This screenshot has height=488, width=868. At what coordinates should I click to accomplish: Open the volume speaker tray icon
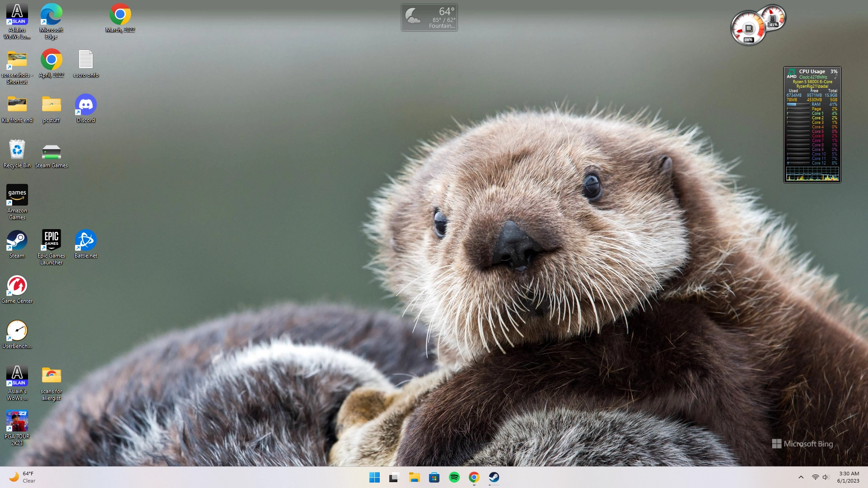click(826, 477)
